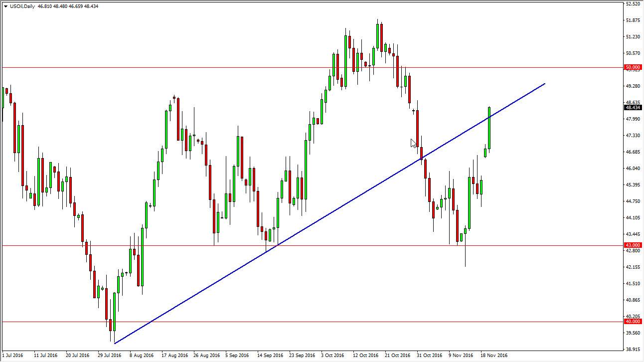The width and height of the screenshot is (644, 362).
Task: Select the red 43.000 price tag
Action: pyautogui.click(x=633, y=245)
